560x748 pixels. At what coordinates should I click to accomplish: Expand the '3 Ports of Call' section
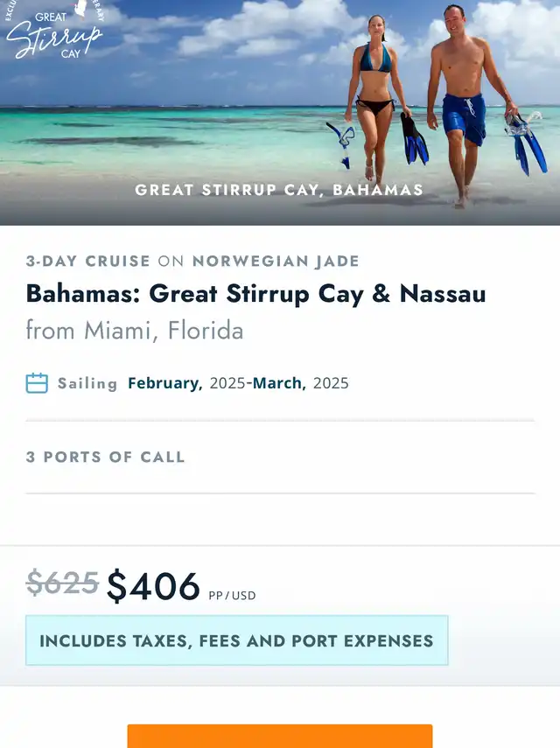pyautogui.click(x=280, y=457)
